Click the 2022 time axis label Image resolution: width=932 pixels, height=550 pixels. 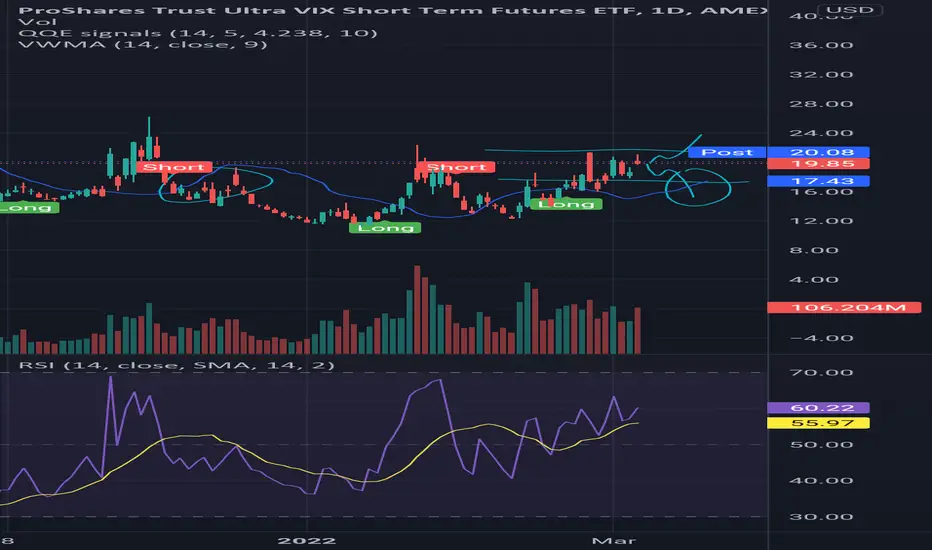tap(307, 540)
